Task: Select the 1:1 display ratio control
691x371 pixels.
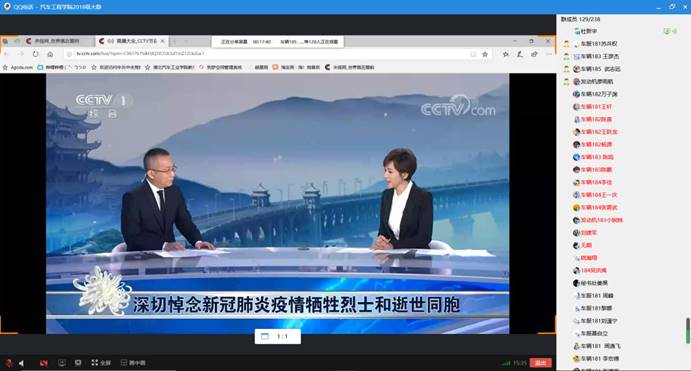Action: [x=278, y=336]
